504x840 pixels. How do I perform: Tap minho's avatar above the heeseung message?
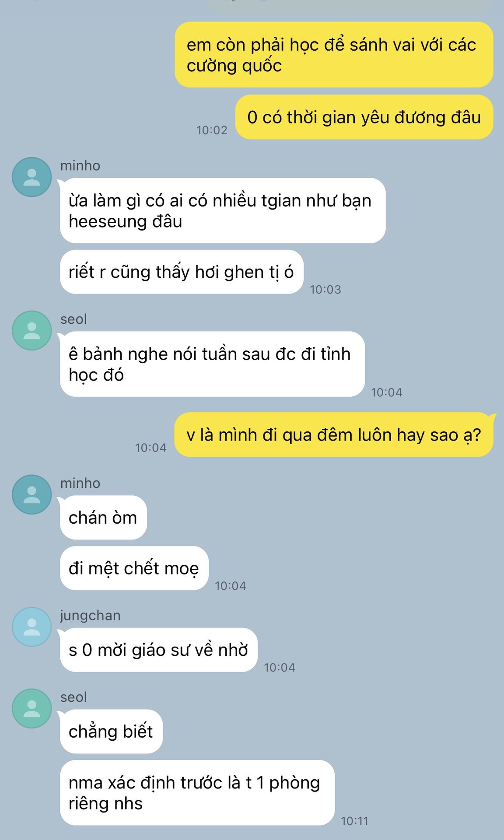click(31, 177)
